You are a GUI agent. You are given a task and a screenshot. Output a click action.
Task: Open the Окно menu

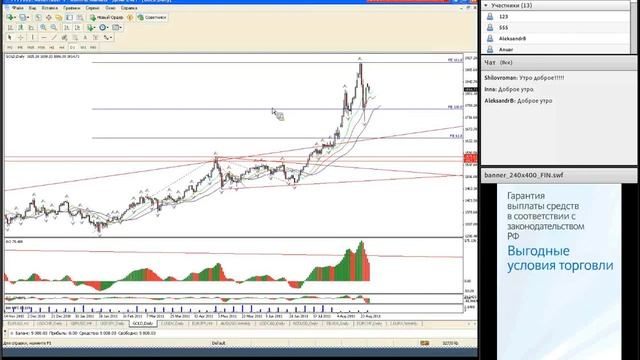click(110, 8)
